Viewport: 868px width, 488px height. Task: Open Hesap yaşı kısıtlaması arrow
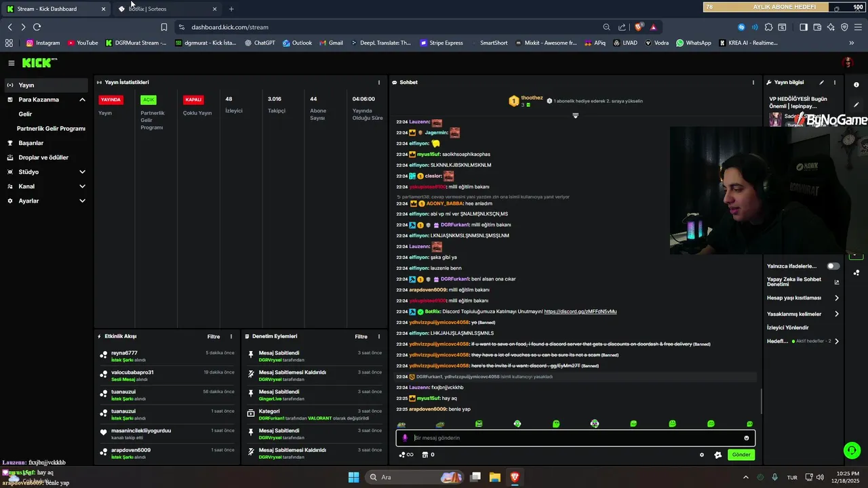pos(836,298)
